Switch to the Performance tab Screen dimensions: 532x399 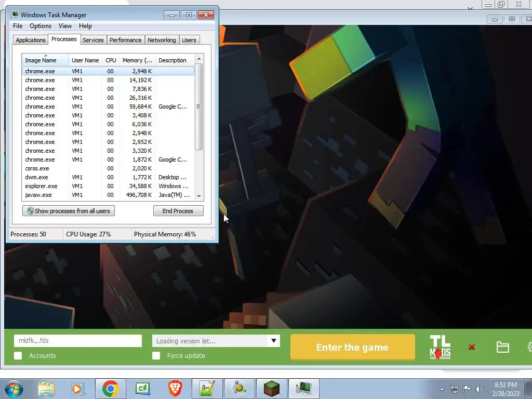[x=125, y=40]
